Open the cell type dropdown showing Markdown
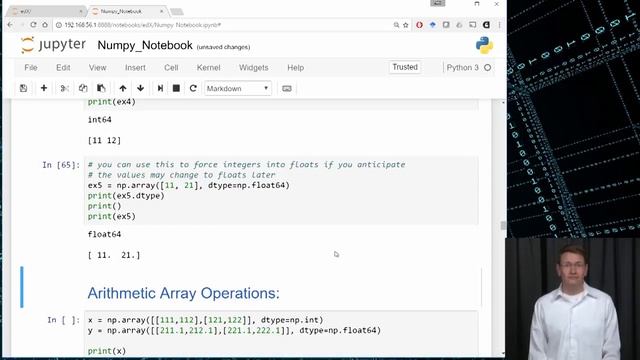Image resolution: width=640 pixels, height=360 pixels. click(x=238, y=89)
